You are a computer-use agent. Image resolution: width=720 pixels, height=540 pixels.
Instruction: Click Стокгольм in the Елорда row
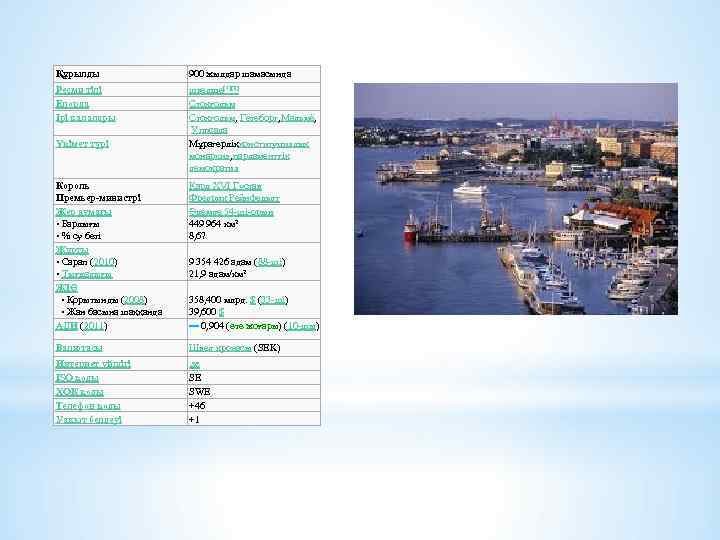[x=212, y=104]
